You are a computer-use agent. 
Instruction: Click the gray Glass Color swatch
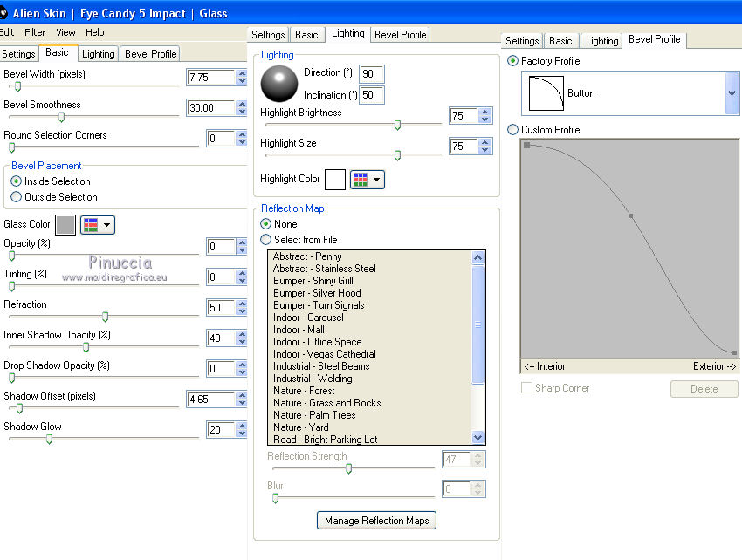[x=65, y=225]
